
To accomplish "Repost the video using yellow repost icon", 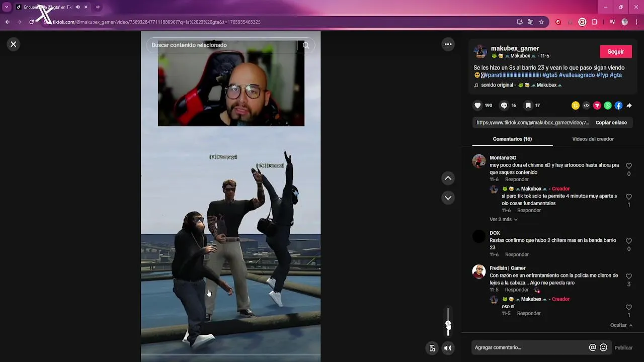I will click(576, 106).
